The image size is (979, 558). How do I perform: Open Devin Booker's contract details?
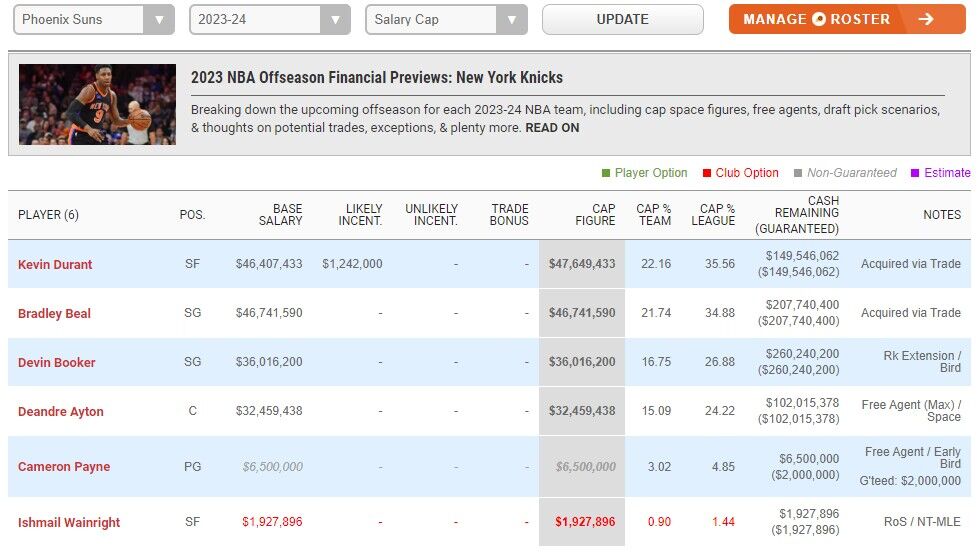click(x=57, y=363)
